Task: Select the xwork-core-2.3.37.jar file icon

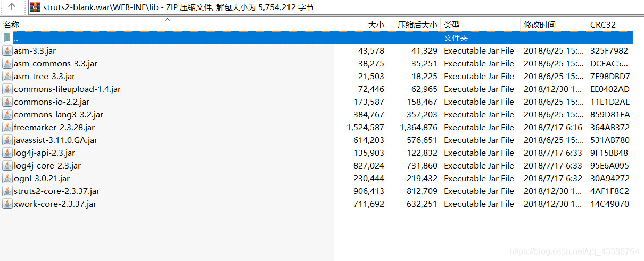Action: click(7, 204)
